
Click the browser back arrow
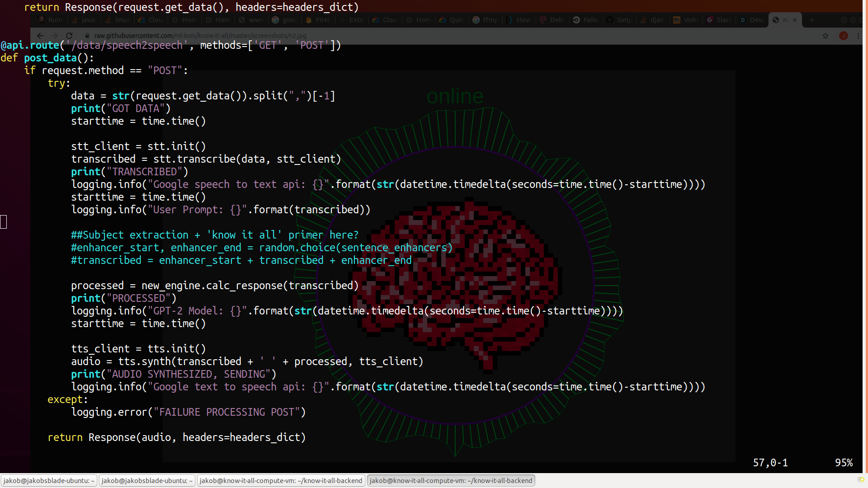point(40,36)
